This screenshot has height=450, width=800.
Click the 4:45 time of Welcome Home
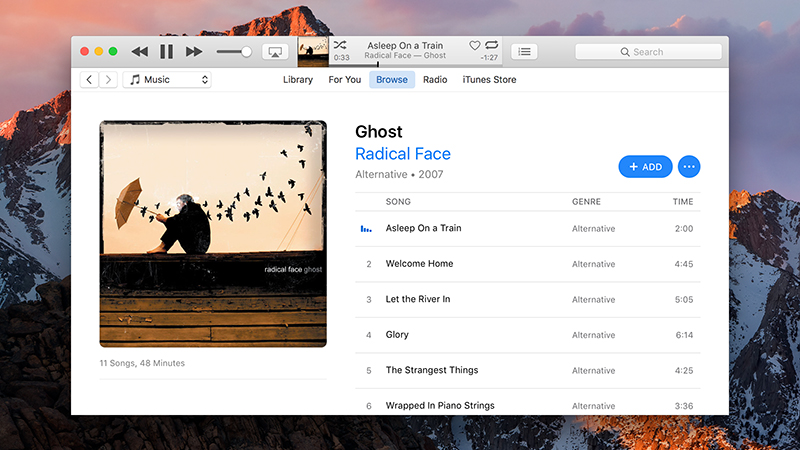(x=684, y=264)
